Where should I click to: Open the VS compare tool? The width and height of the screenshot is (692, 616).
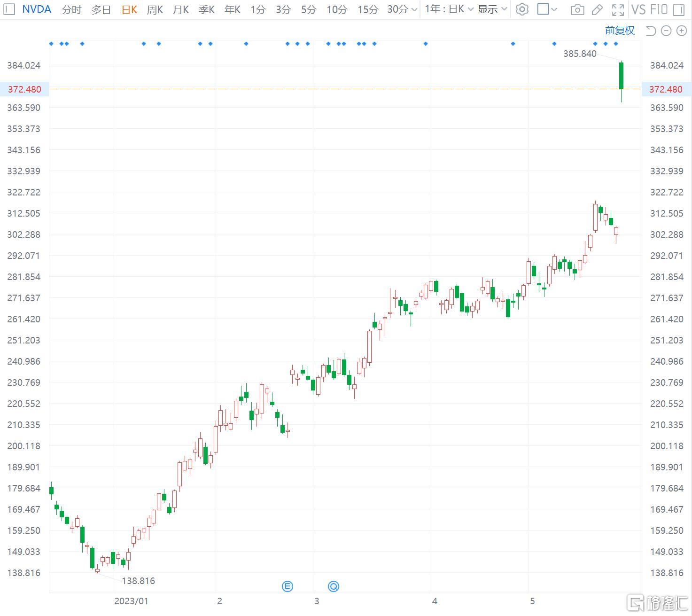point(638,9)
